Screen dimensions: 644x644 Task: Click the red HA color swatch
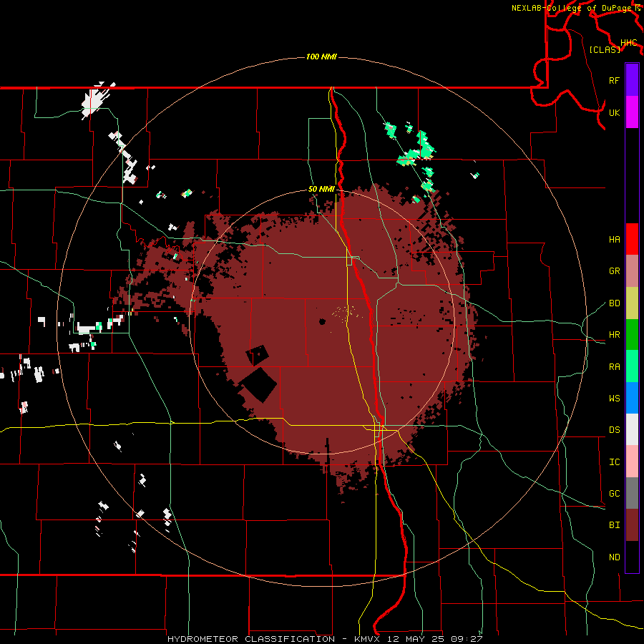coord(632,239)
